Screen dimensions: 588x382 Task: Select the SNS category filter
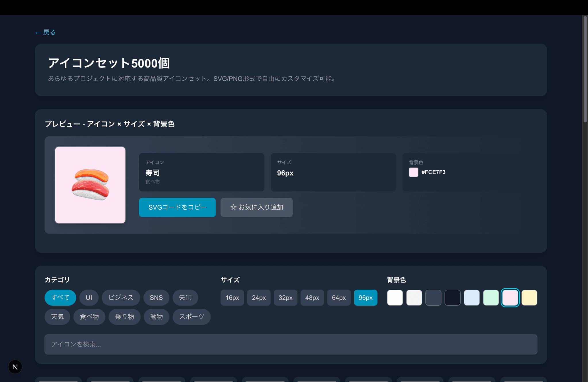(156, 298)
